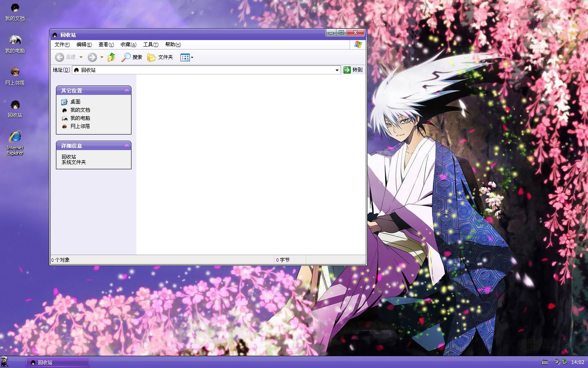Maximize the 回收站 window
Screen dimensions: 588x368
pos(342,32)
